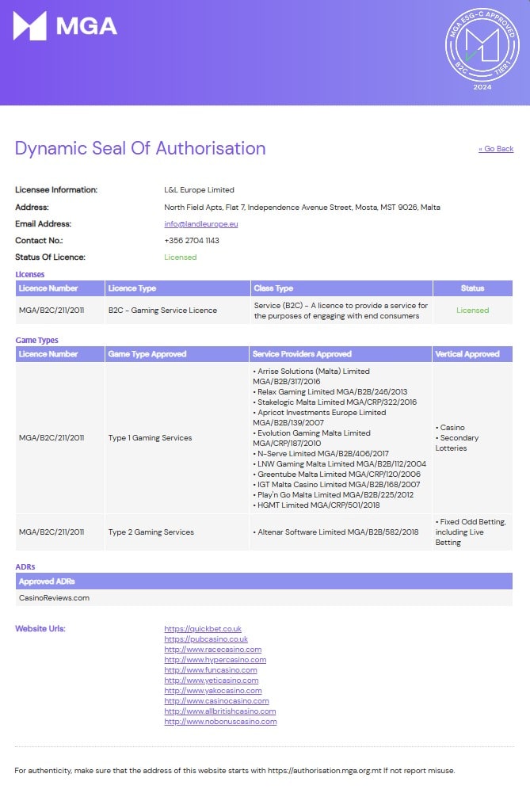Click the Go Back link

pyautogui.click(x=496, y=149)
